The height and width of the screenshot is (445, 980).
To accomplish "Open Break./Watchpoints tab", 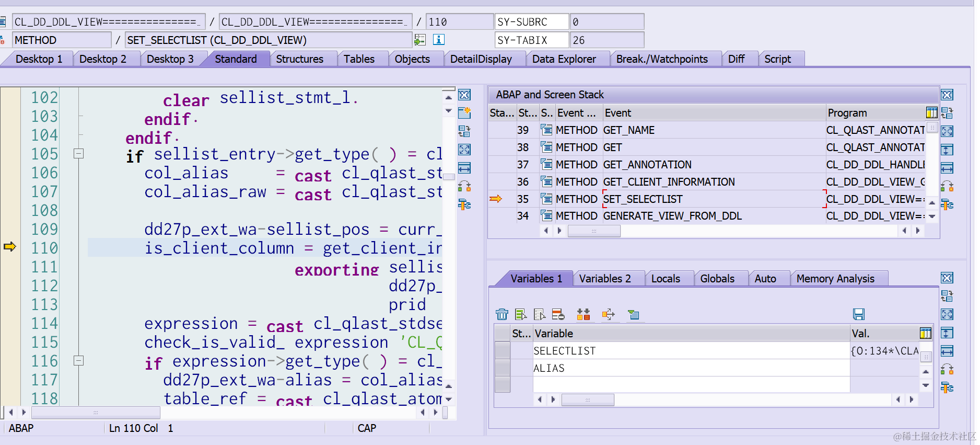I will tap(662, 59).
